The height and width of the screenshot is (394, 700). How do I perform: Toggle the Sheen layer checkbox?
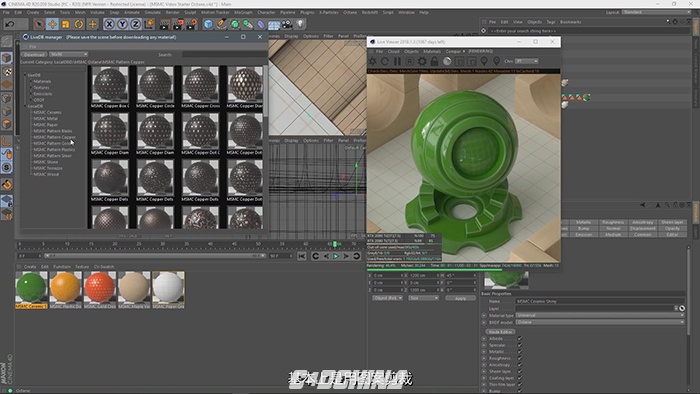coord(520,371)
